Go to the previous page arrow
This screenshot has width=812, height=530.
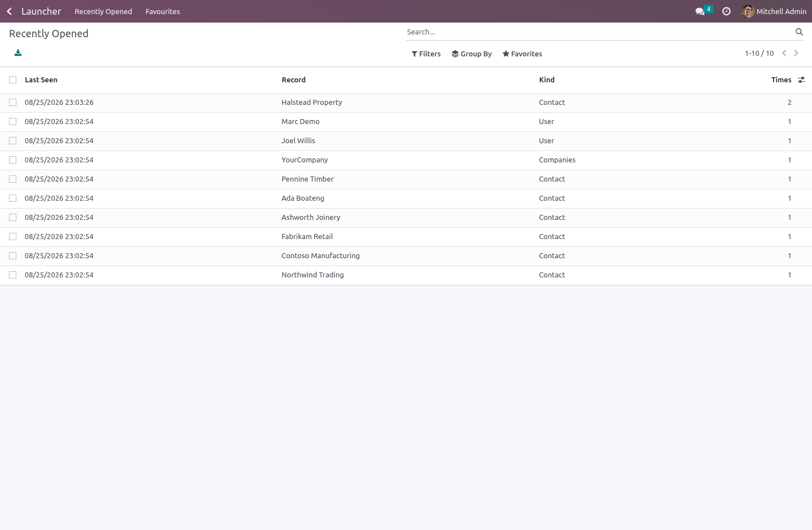784,53
